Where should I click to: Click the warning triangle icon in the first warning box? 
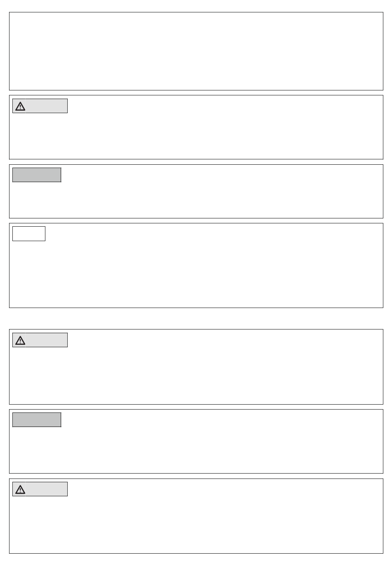click(20, 106)
